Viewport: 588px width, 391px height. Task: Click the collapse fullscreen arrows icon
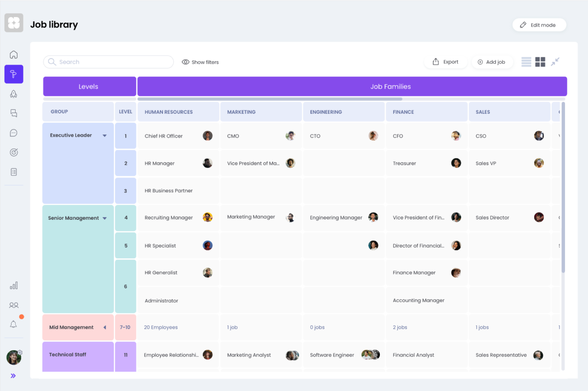(555, 61)
